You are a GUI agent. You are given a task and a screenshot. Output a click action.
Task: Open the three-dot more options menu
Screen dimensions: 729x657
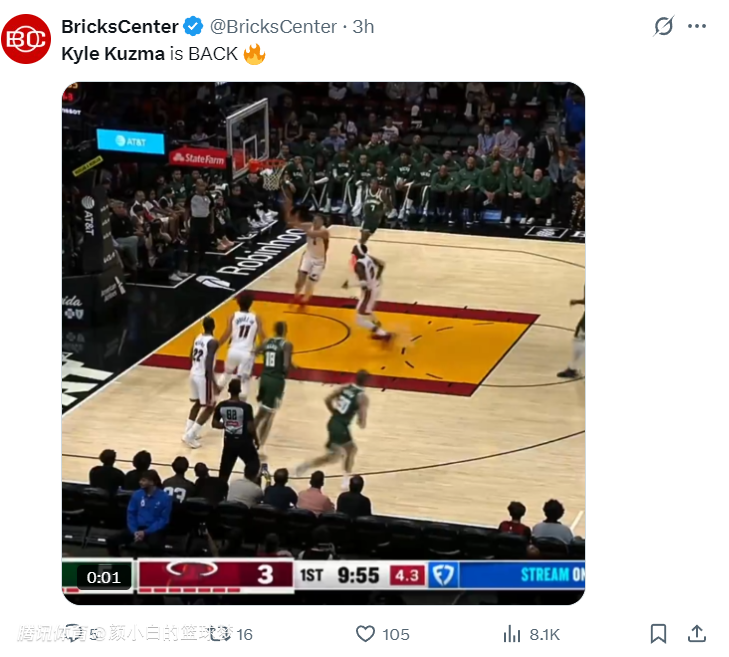[697, 27]
